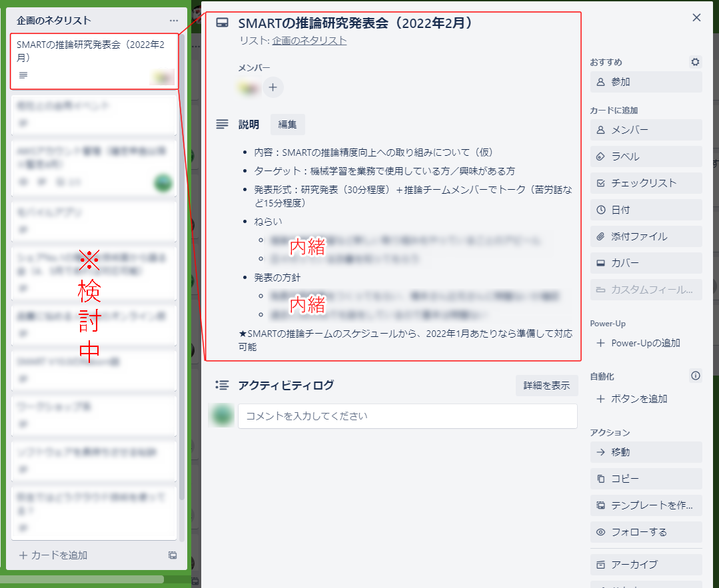Click 移動 to move the card
Viewport: 719px width, 588px height.
tap(646, 452)
